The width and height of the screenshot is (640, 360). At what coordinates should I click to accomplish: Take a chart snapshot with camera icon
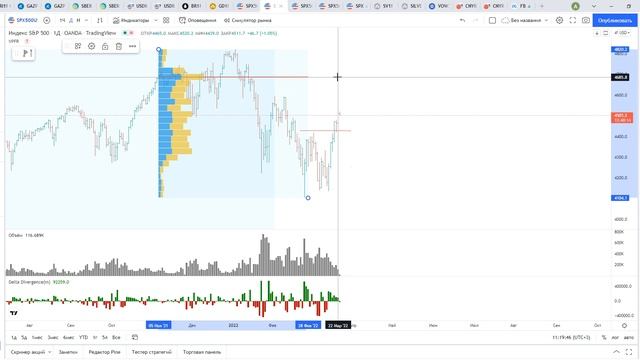tap(586, 20)
